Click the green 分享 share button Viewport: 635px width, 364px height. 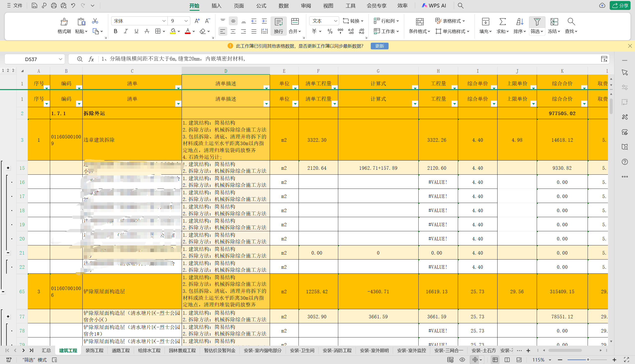click(620, 5)
